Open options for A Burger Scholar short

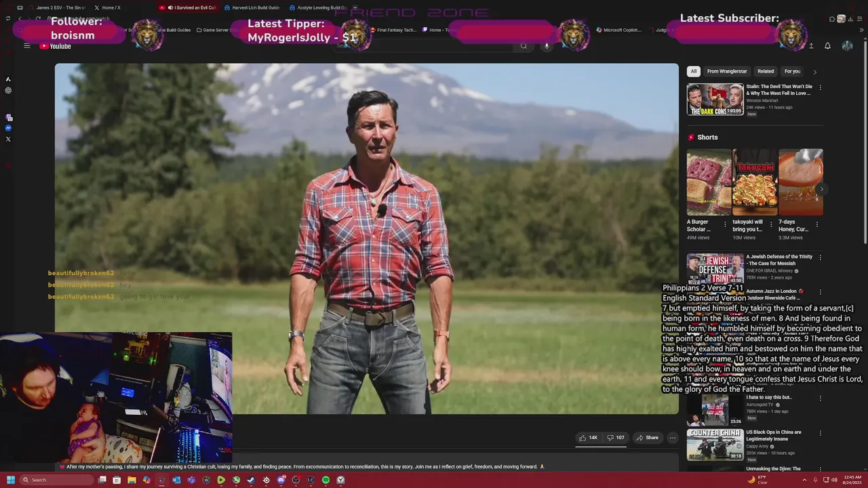pyautogui.click(x=725, y=224)
